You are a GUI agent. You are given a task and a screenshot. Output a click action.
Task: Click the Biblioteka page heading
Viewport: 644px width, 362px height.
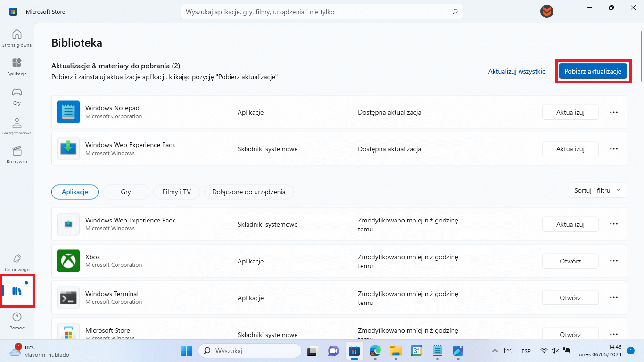(x=77, y=43)
